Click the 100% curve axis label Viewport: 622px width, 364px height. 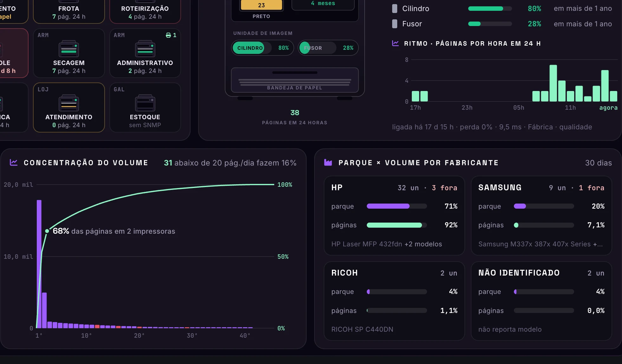(285, 185)
